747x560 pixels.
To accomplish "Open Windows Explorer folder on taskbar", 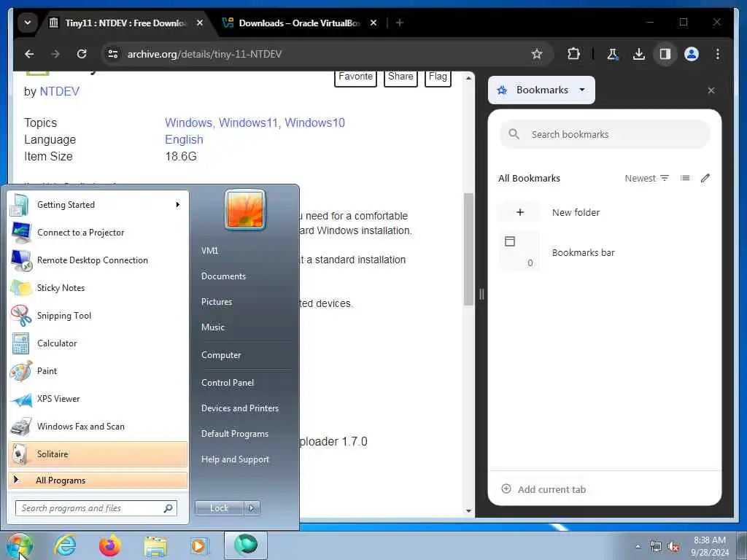I will click(x=155, y=545).
